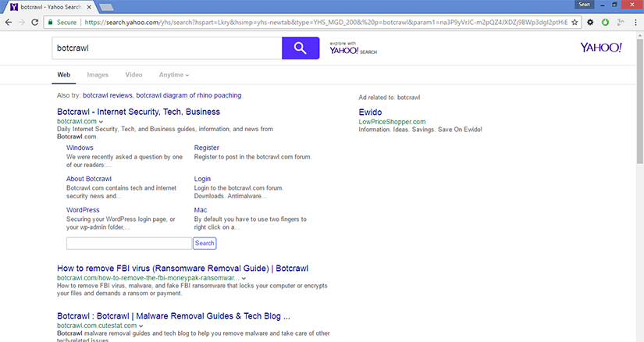Switch to the Video tab

[x=133, y=75]
